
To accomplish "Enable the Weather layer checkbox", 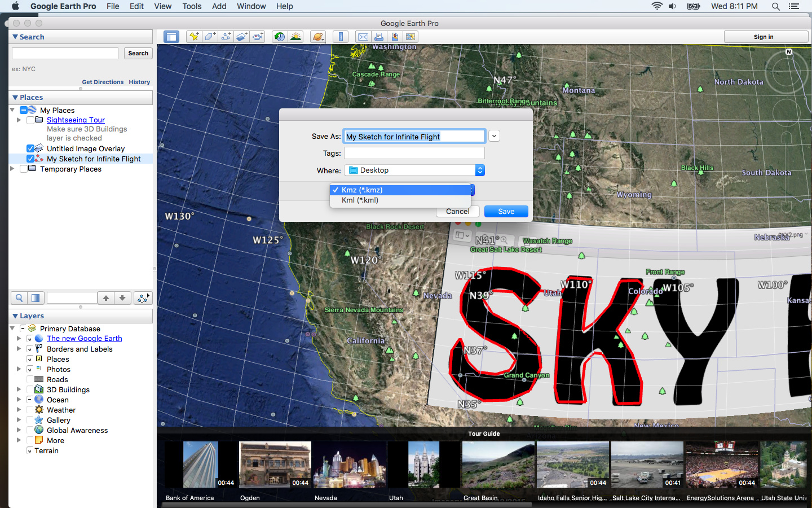I will pyautogui.click(x=30, y=410).
